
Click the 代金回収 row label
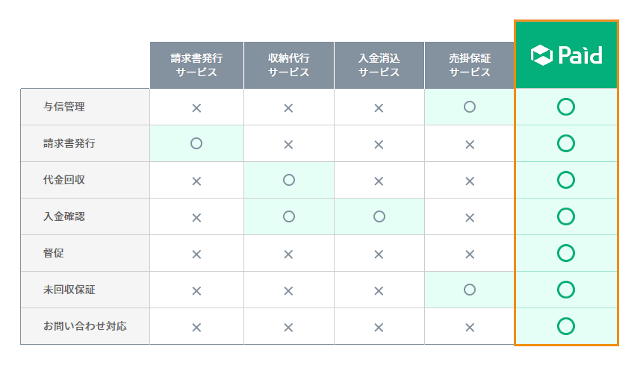click(x=64, y=180)
